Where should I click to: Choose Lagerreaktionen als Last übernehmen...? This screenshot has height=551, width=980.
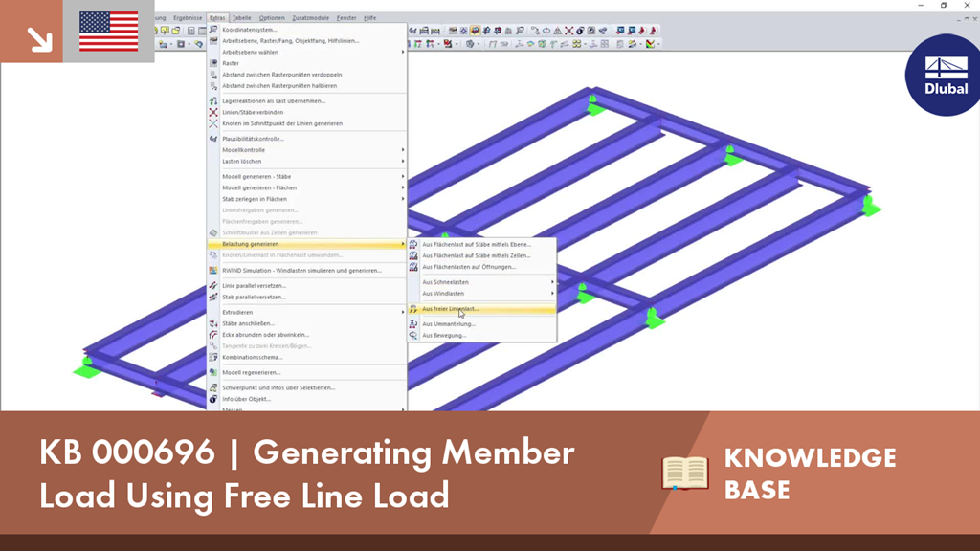pos(306,100)
